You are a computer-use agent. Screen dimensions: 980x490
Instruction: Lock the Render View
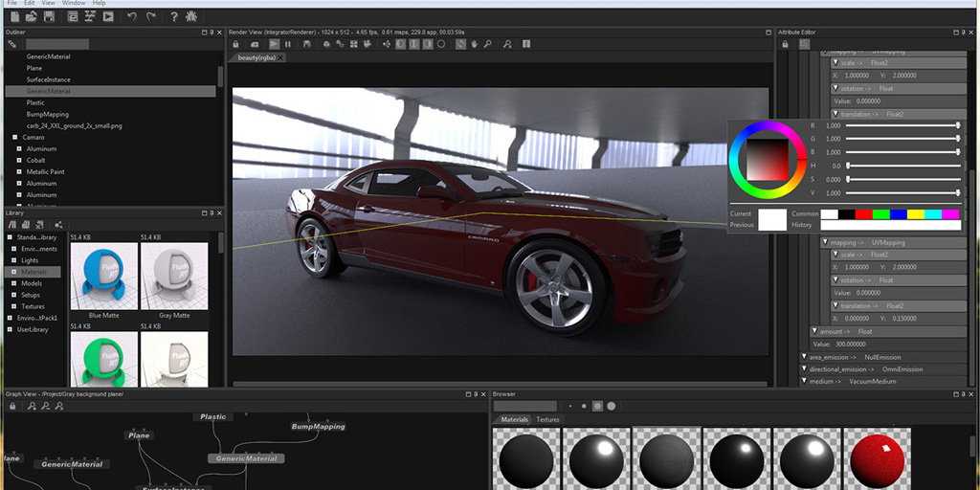pyautogui.click(x=235, y=44)
